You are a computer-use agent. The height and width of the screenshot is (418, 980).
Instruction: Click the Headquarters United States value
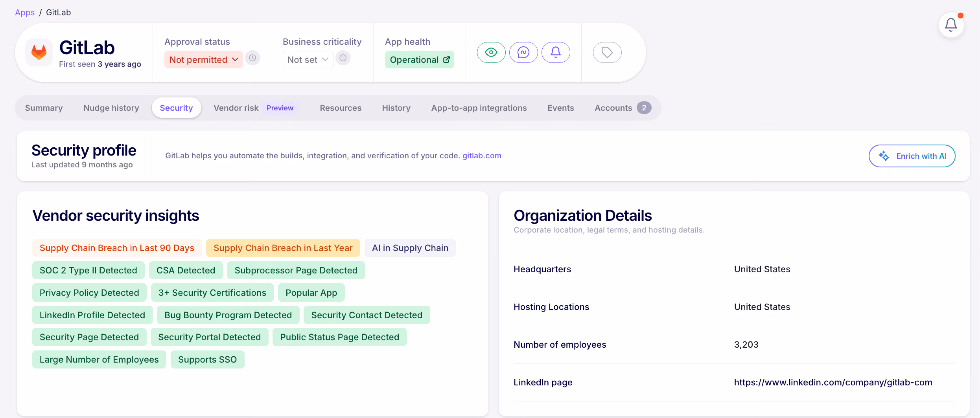pyautogui.click(x=762, y=269)
